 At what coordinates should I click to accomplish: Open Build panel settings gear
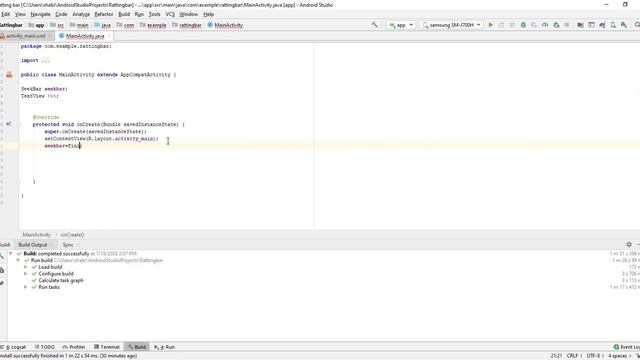(629, 244)
